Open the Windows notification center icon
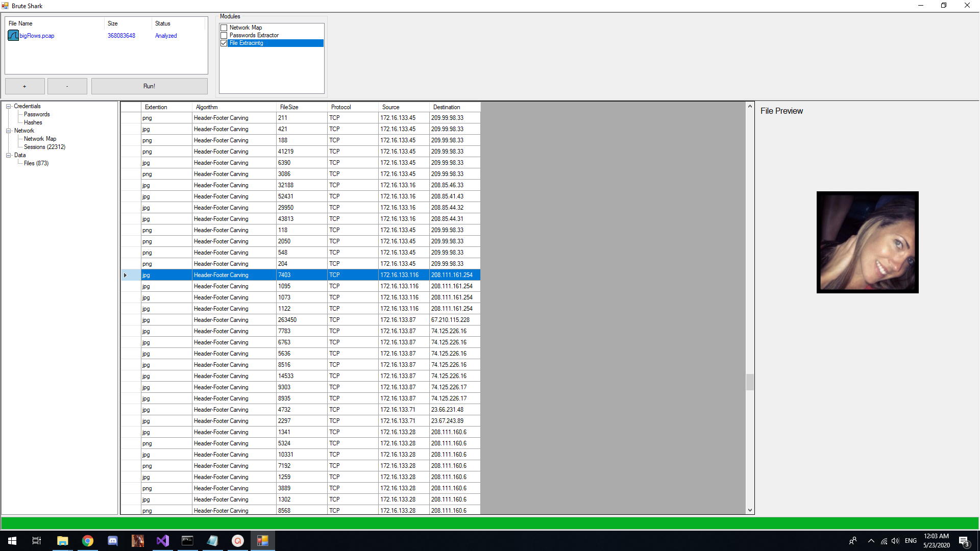Screen dimensions: 980x551 964,541
